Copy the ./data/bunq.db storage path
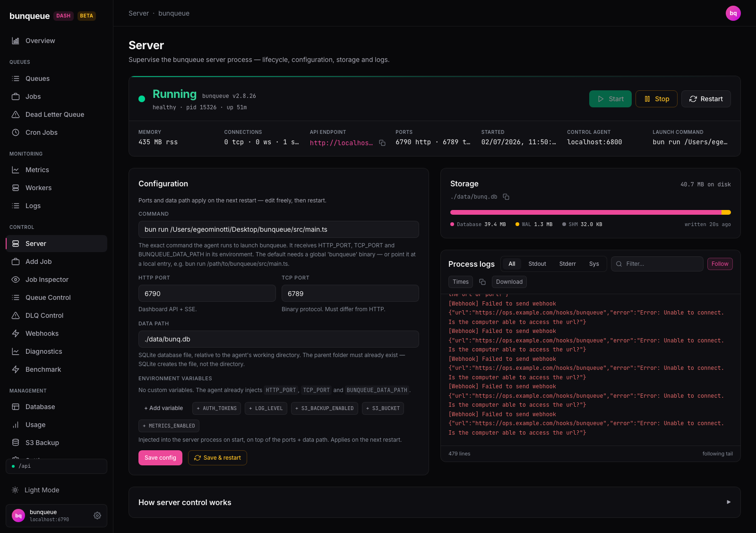Viewport: 756px width, 533px height. pos(506,197)
